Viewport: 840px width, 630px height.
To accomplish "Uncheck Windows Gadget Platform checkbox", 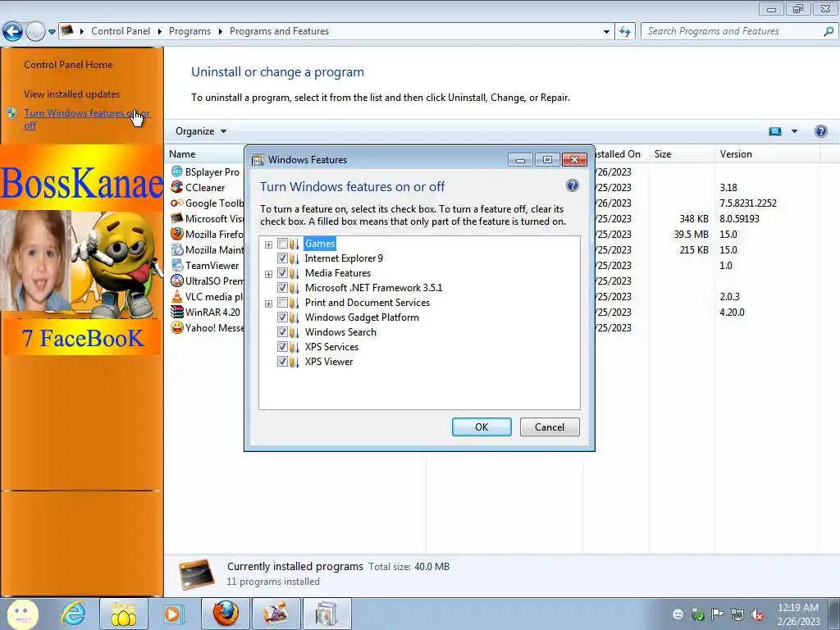I will pos(282,317).
